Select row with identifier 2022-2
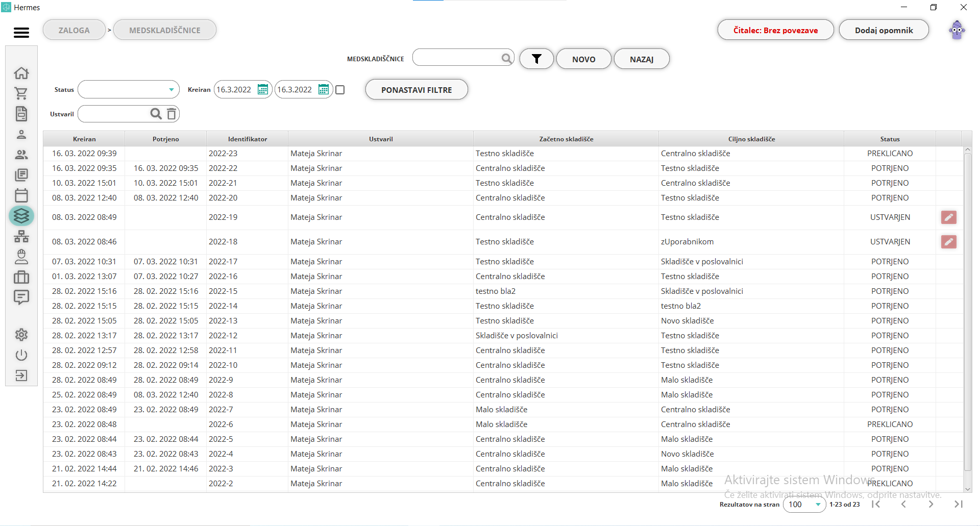Image resolution: width=980 pixels, height=526 pixels. point(503,484)
